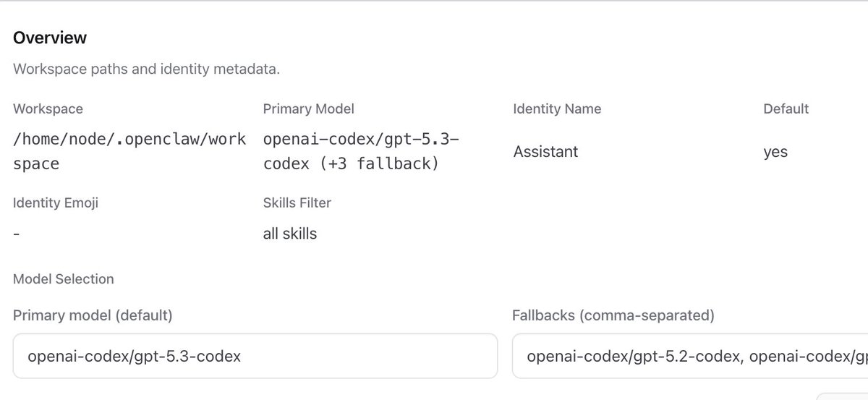
Task: Click the Fallbacks (comma-separated) label
Action: pyautogui.click(x=613, y=315)
